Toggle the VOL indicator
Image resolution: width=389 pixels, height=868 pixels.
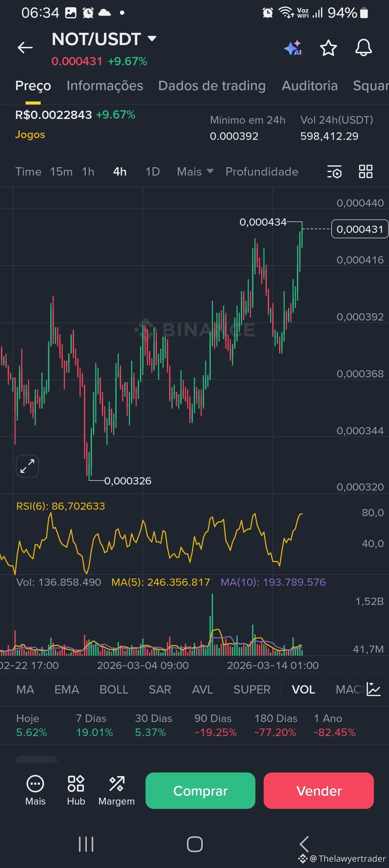click(x=303, y=690)
